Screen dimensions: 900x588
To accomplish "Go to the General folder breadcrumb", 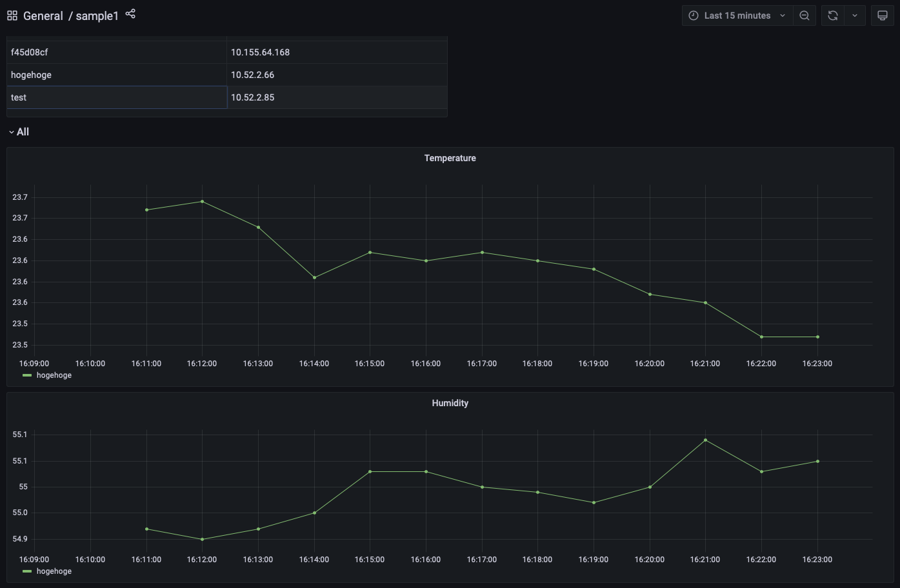I will (x=43, y=16).
